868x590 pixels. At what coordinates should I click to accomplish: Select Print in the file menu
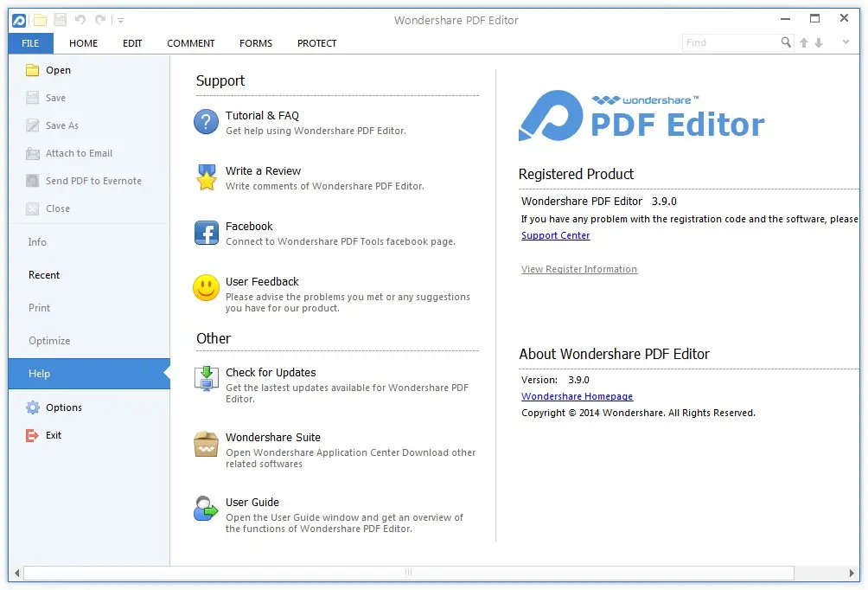click(x=89, y=307)
